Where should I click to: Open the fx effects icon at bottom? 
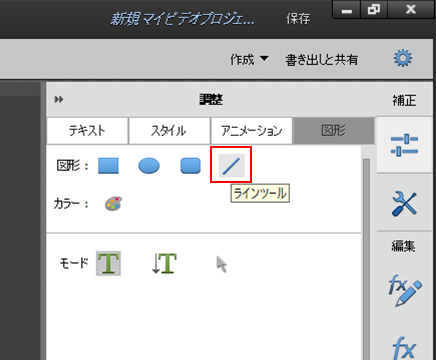(404, 348)
